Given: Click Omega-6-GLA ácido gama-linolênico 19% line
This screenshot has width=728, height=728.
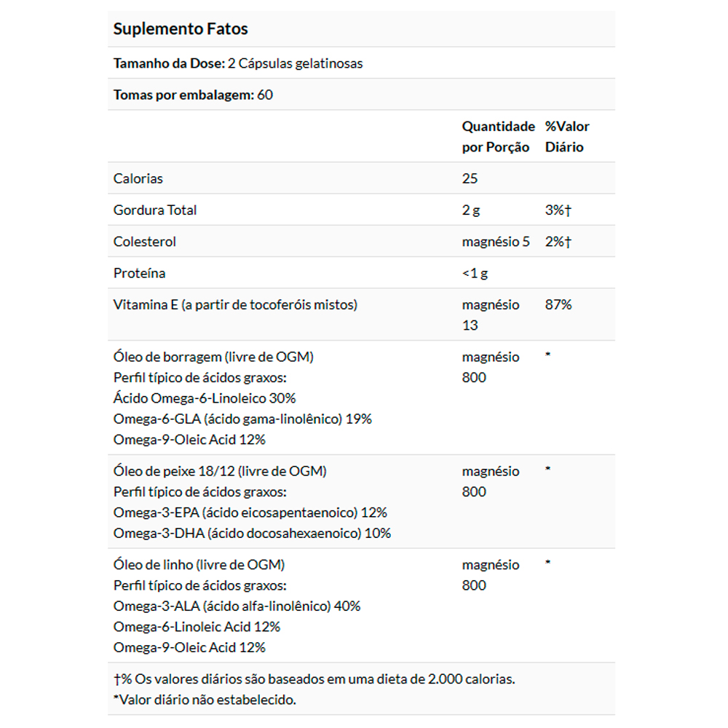Looking at the screenshot, I should point(242,419).
